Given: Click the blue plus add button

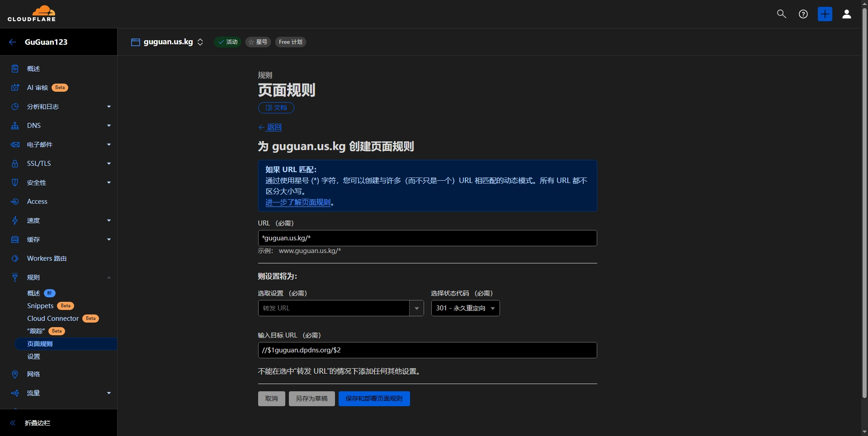Looking at the screenshot, I should click(x=825, y=14).
